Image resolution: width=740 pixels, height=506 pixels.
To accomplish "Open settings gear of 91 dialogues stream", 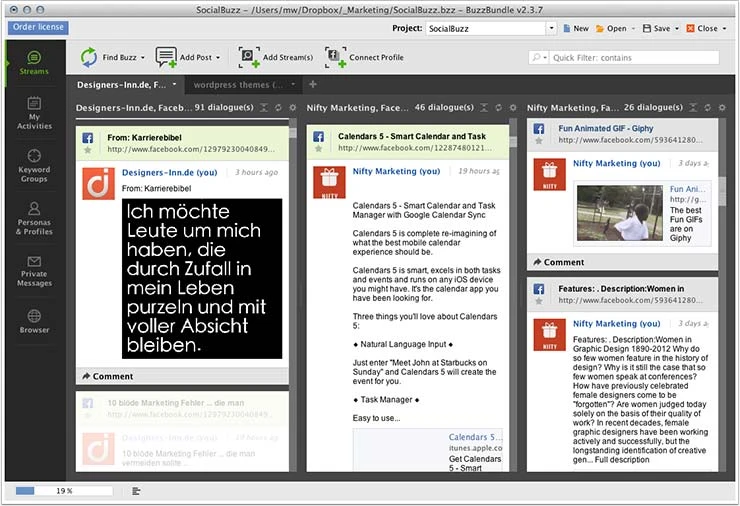I will coord(293,108).
